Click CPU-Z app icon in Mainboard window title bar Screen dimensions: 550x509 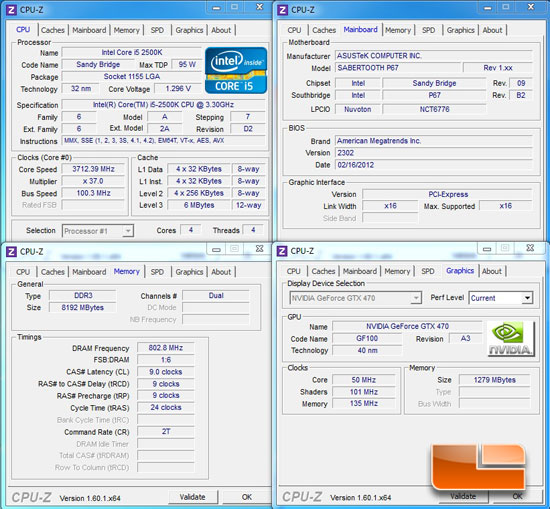click(x=282, y=10)
